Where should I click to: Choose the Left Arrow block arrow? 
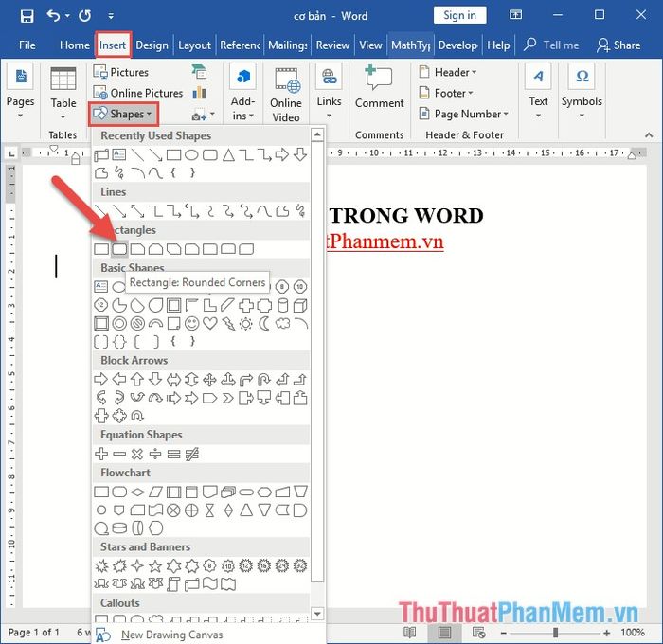119,379
